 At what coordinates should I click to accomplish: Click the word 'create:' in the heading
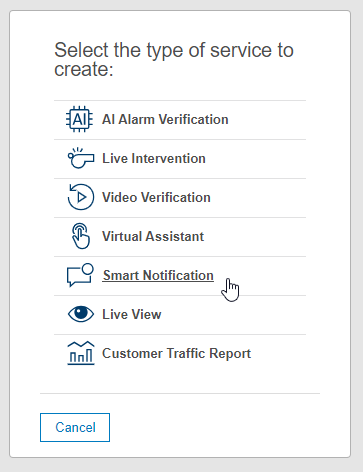(x=84, y=69)
